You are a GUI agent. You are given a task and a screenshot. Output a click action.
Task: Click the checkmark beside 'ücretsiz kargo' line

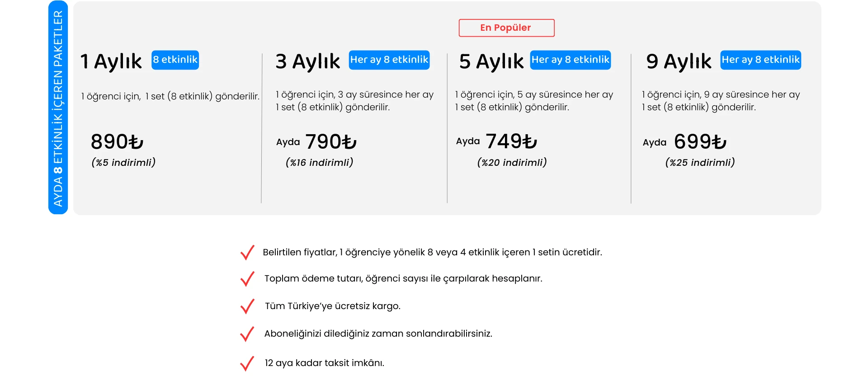[247, 306]
